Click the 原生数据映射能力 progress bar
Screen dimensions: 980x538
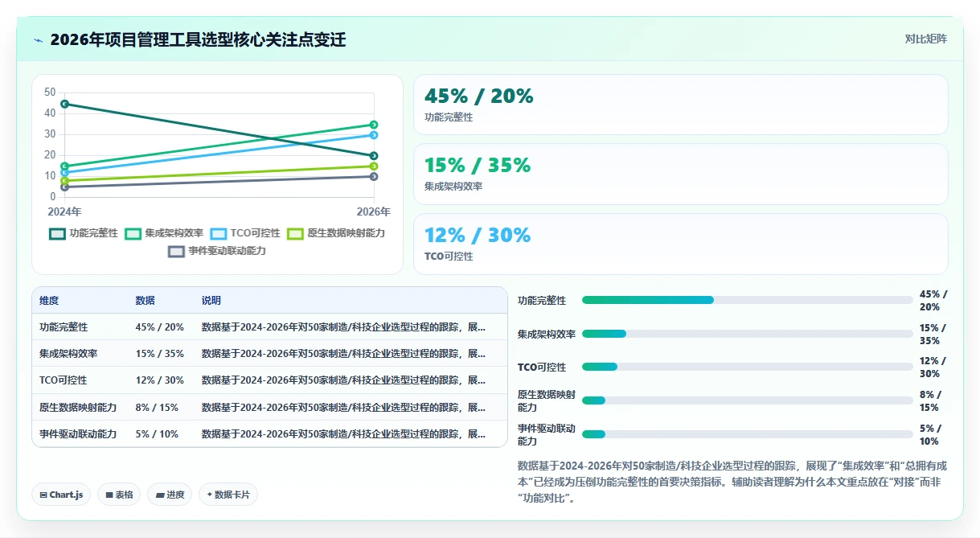[748, 400]
